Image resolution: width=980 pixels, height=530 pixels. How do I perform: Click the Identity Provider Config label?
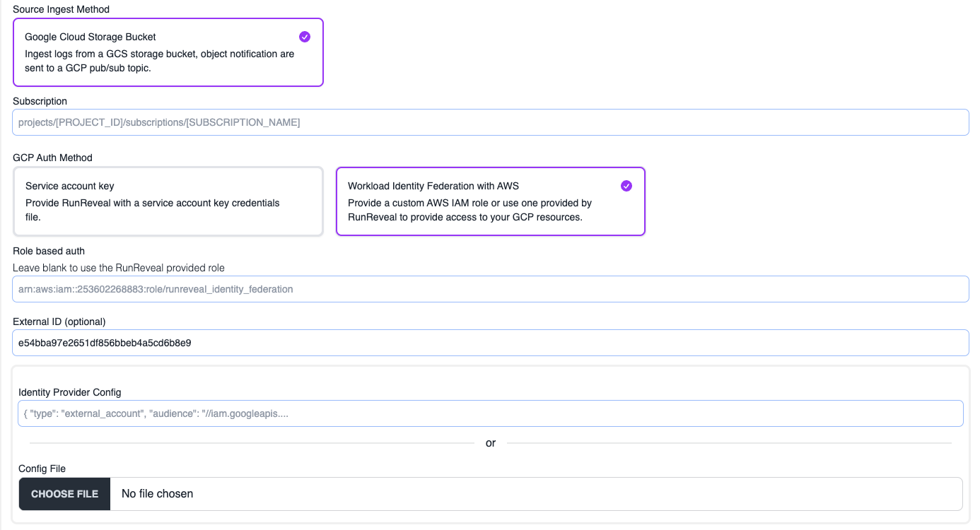pos(68,392)
